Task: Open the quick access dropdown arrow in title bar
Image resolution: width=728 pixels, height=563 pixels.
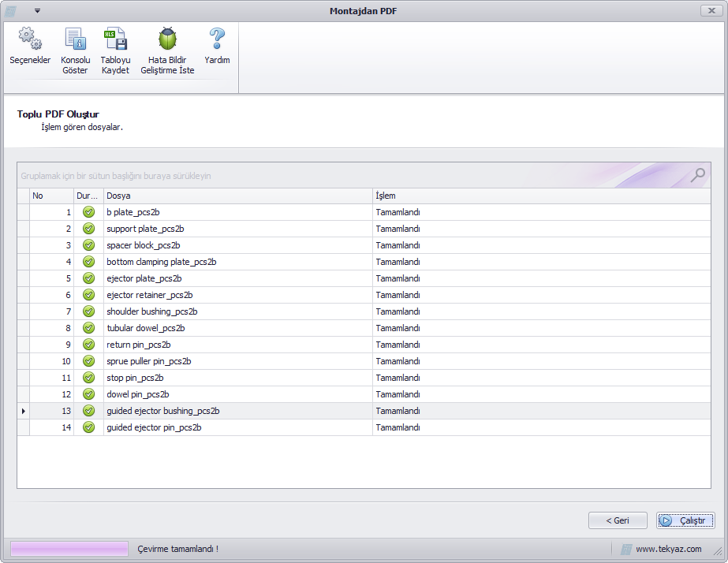Action: tap(38, 11)
